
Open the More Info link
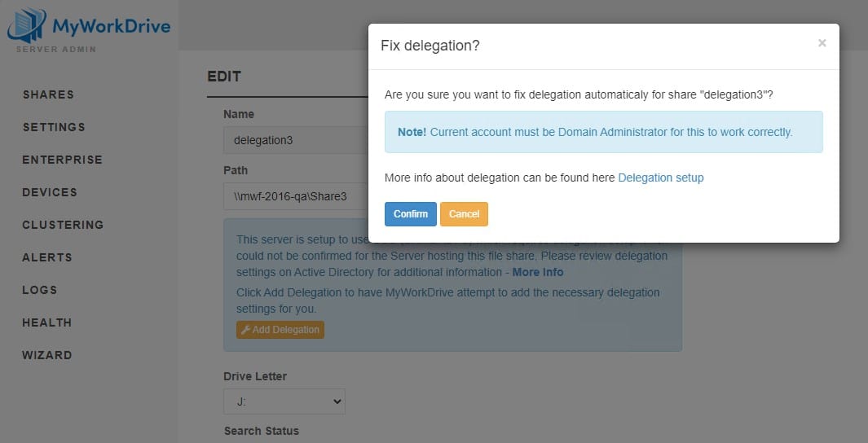[537, 272]
